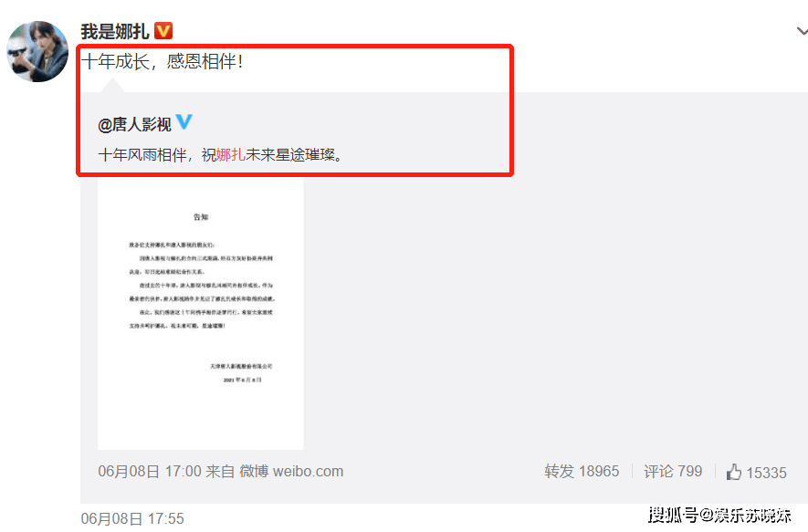Click the reposted text 十年风雨相伴
The height and width of the screenshot is (532, 808).
pyautogui.click(x=142, y=154)
